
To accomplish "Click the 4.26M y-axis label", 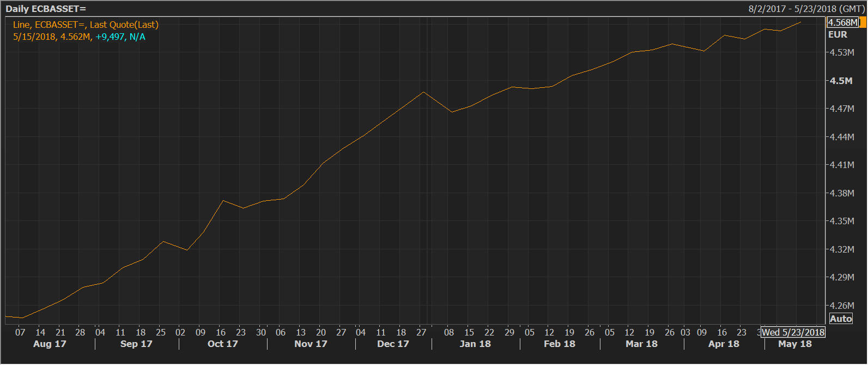I will point(842,306).
